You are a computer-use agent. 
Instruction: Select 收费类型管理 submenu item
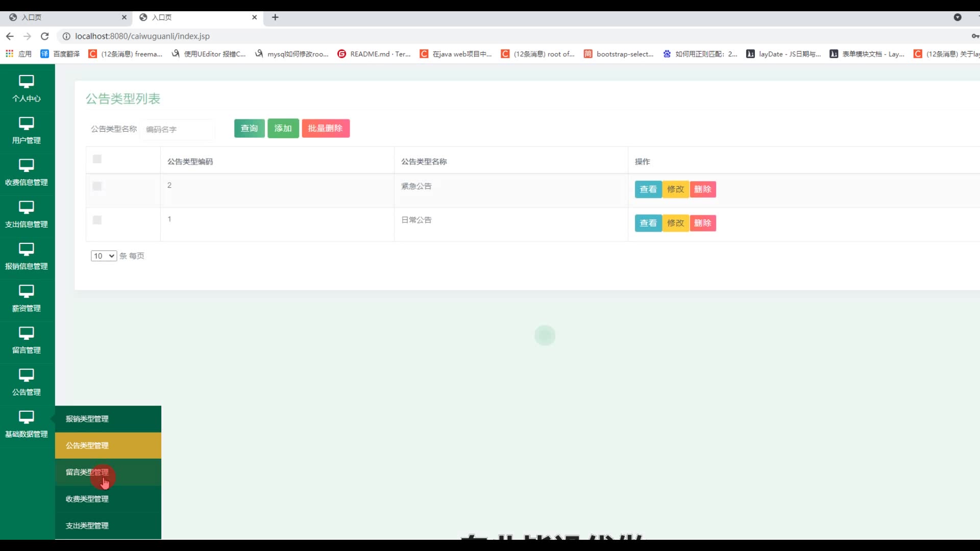87,499
